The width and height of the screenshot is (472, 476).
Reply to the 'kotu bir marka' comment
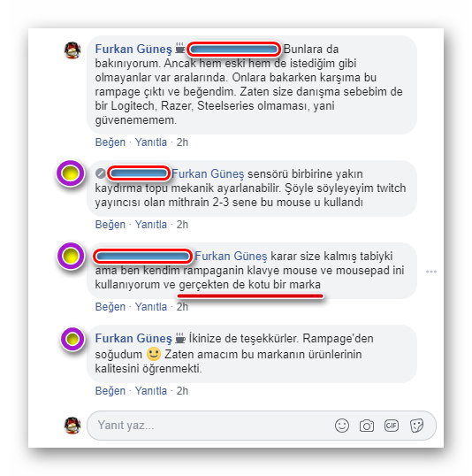(151, 307)
